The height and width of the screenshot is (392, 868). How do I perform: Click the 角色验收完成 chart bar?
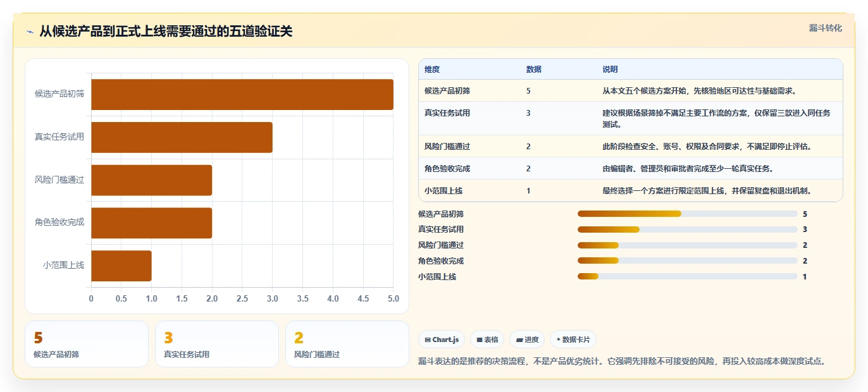(x=151, y=223)
